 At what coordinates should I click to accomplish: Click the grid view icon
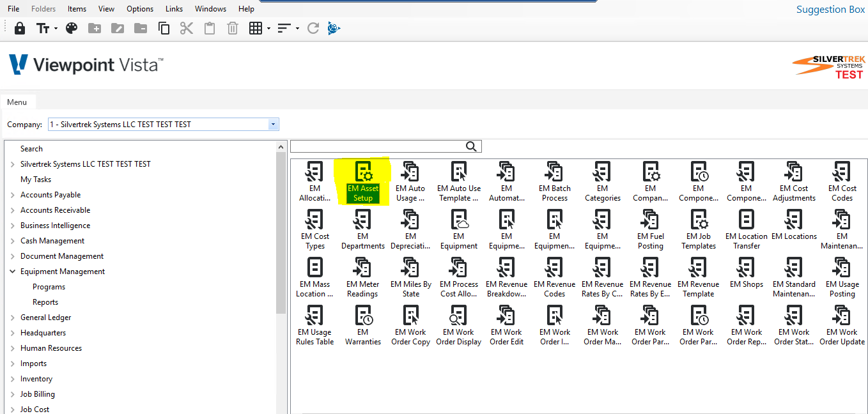pyautogui.click(x=256, y=28)
